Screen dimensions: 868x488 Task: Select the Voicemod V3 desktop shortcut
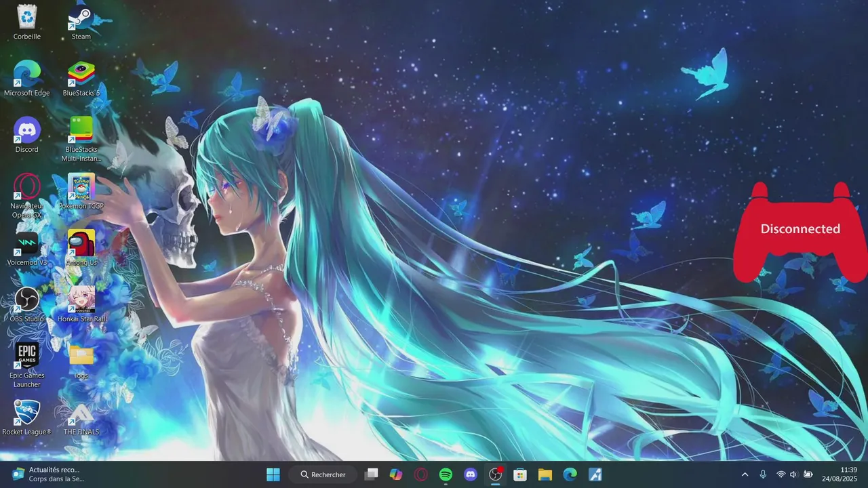pyautogui.click(x=27, y=248)
